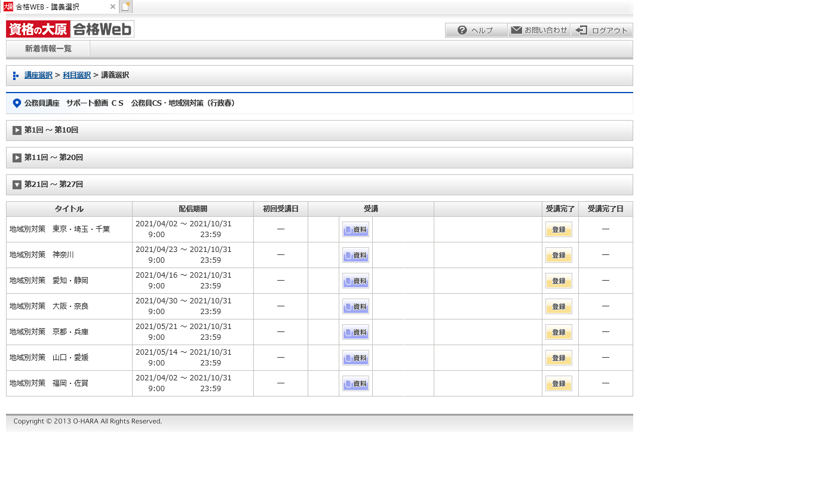Expand the 第11回～第20回 section

[x=320, y=158]
